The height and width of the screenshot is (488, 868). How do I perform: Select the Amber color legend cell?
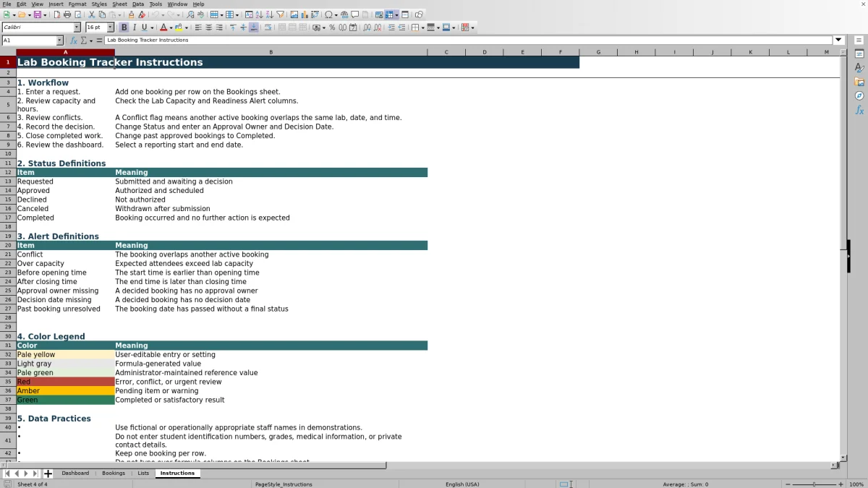(65, 390)
